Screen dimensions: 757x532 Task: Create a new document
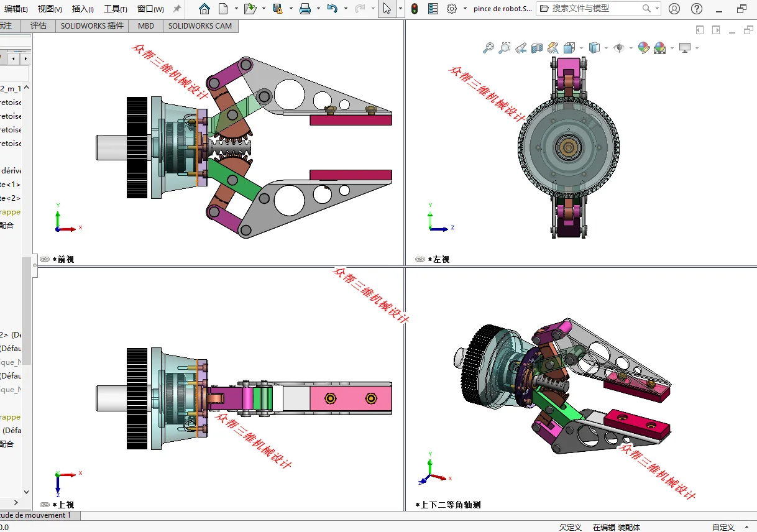223,9
